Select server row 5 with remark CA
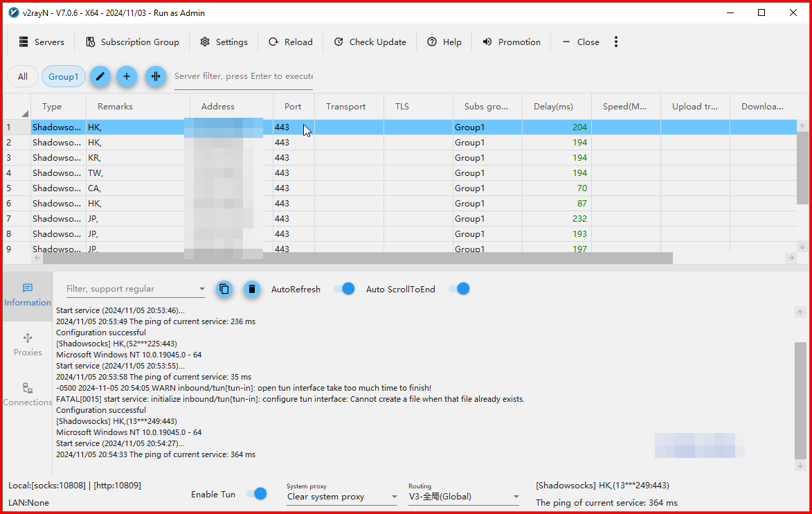The image size is (812, 514). pos(400,188)
